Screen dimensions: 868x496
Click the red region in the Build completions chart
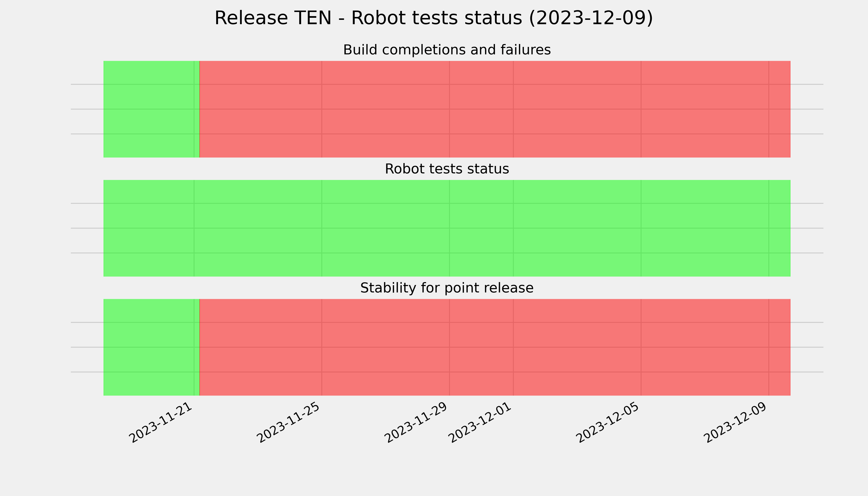(x=495, y=109)
